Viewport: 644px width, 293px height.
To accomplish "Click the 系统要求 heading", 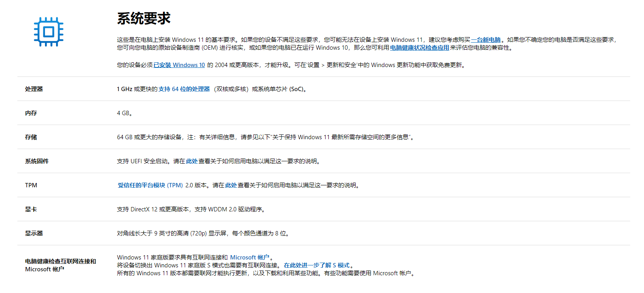I will click(144, 19).
